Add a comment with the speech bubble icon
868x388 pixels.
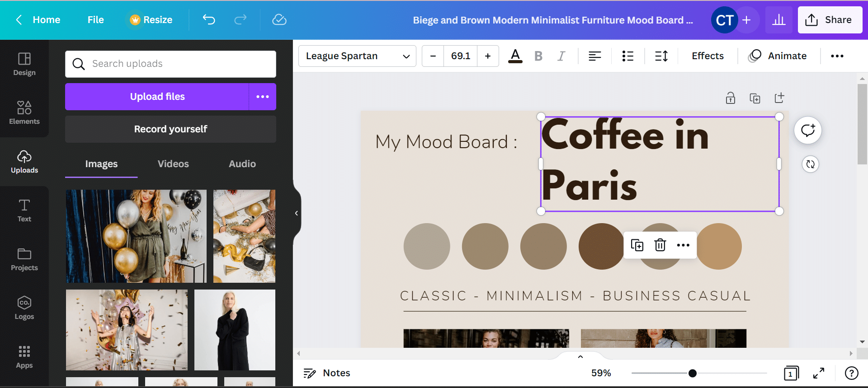808,131
